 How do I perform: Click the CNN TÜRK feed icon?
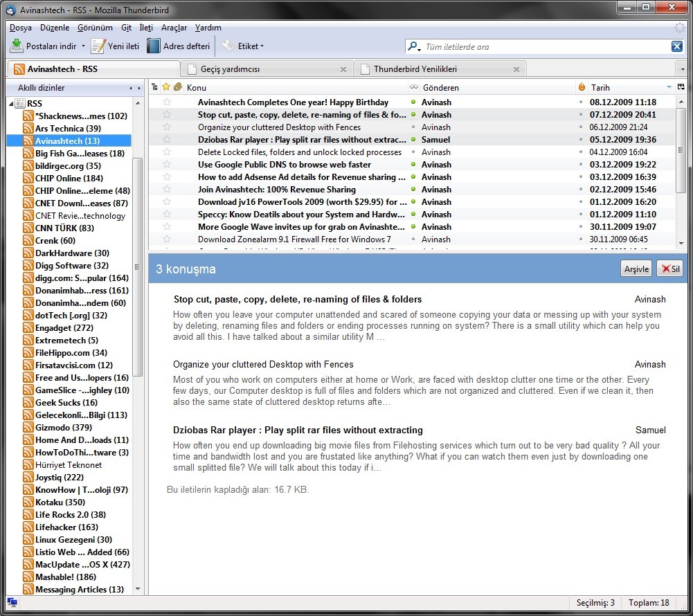point(28,228)
